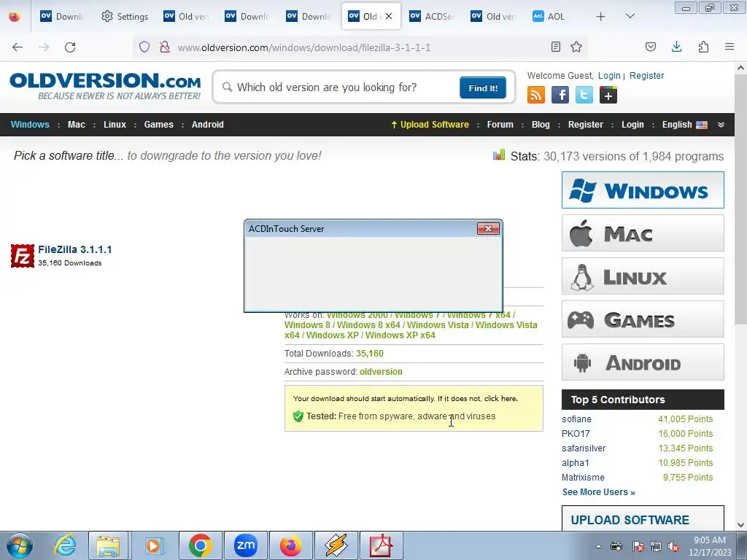Switch to the ACDSee tab

pos(433,17)
